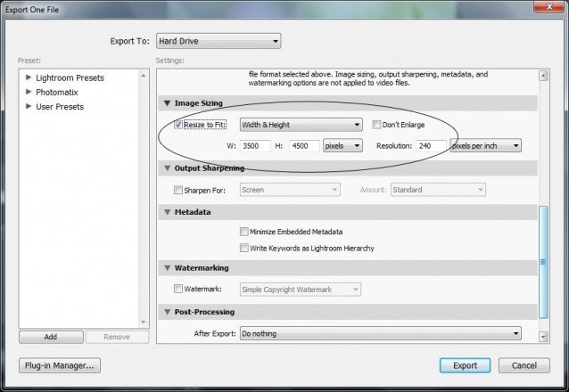This screenshot has height=392, width=569.
Task: Collapse the Watermarking section triangle
Action: 166,267
